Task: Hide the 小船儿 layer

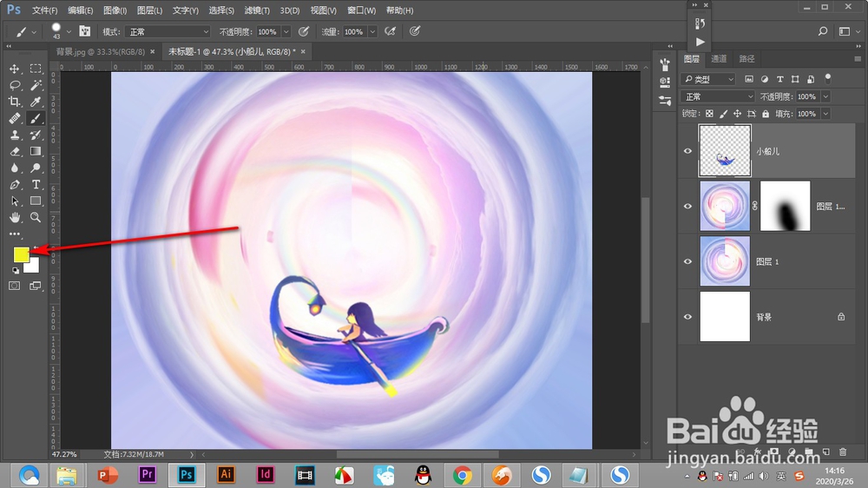Action: [x=687, y=151]
